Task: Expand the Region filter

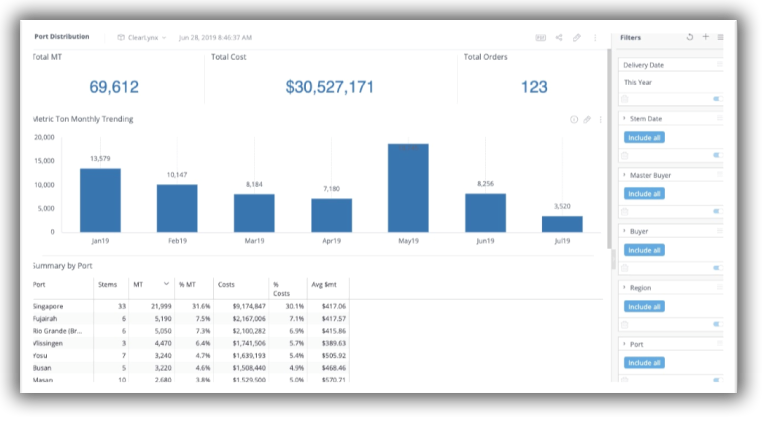Action: click(x=624, y=287)
